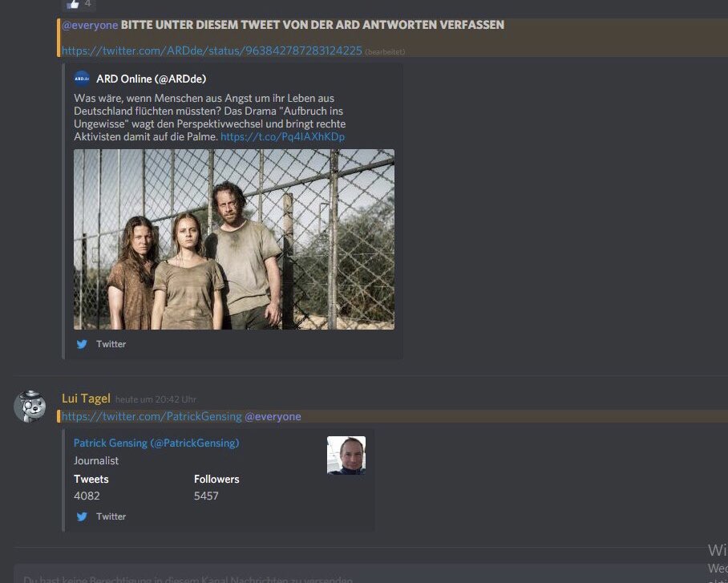Open the Patrick Gensing (@PatrickGensing) embed title
Screen dimensions: 728x583
[156, 443]
